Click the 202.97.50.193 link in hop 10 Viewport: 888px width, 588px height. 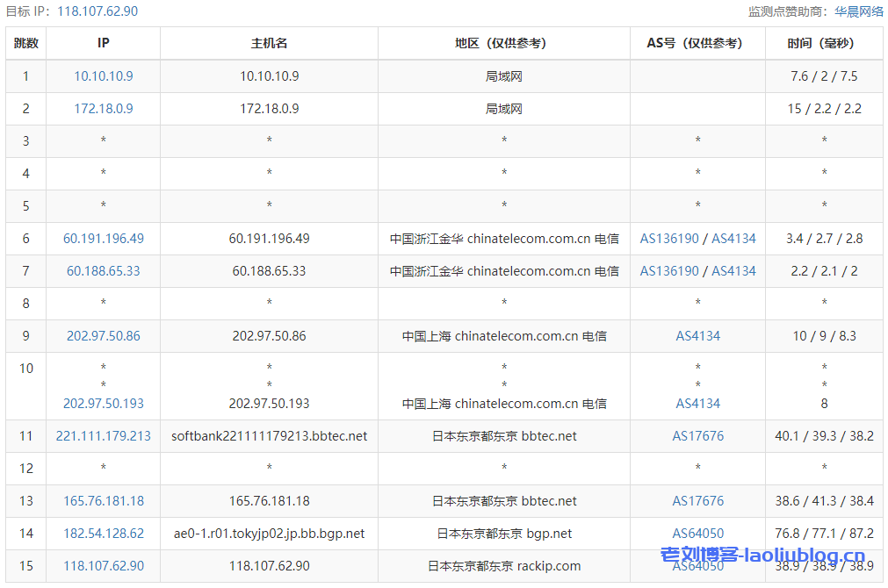click(x=103, y=404)
